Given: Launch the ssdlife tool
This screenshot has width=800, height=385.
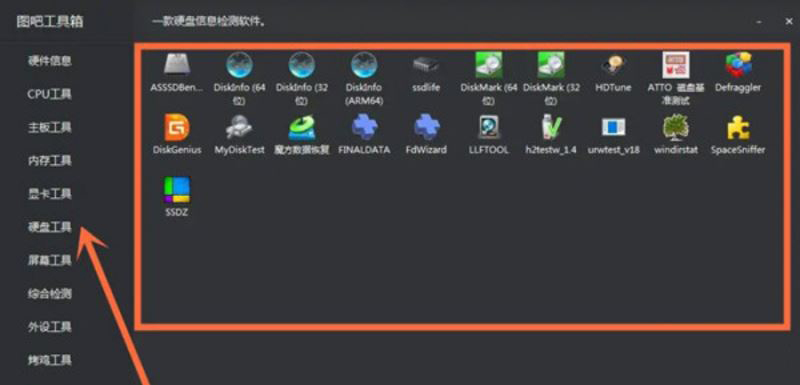Looking at the screenshot, I should 426,65.
